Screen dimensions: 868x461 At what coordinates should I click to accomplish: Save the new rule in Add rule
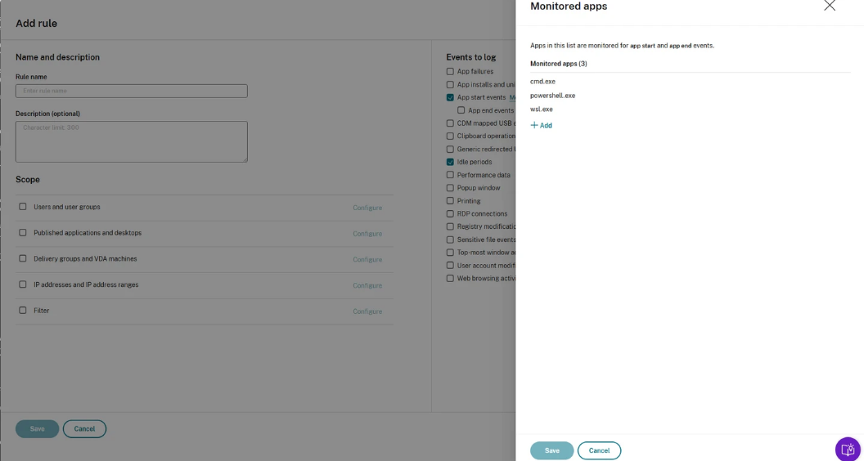(37, 429)
